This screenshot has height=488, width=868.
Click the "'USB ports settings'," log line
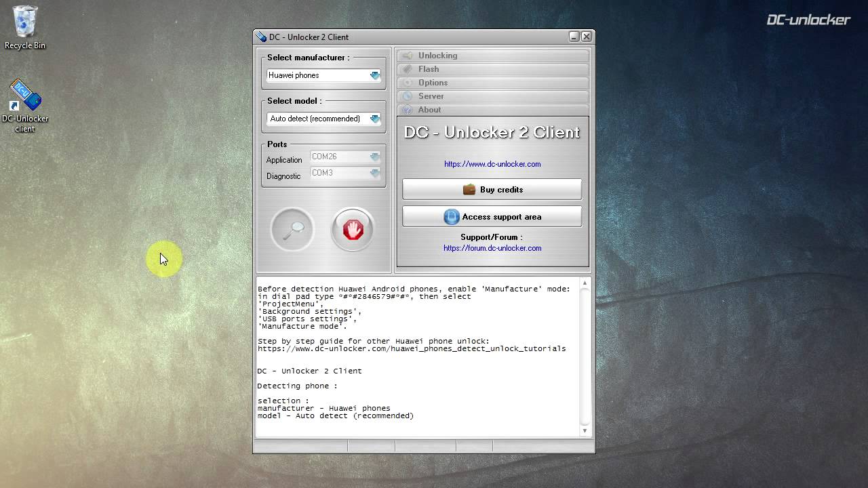(x=307, y=319)
